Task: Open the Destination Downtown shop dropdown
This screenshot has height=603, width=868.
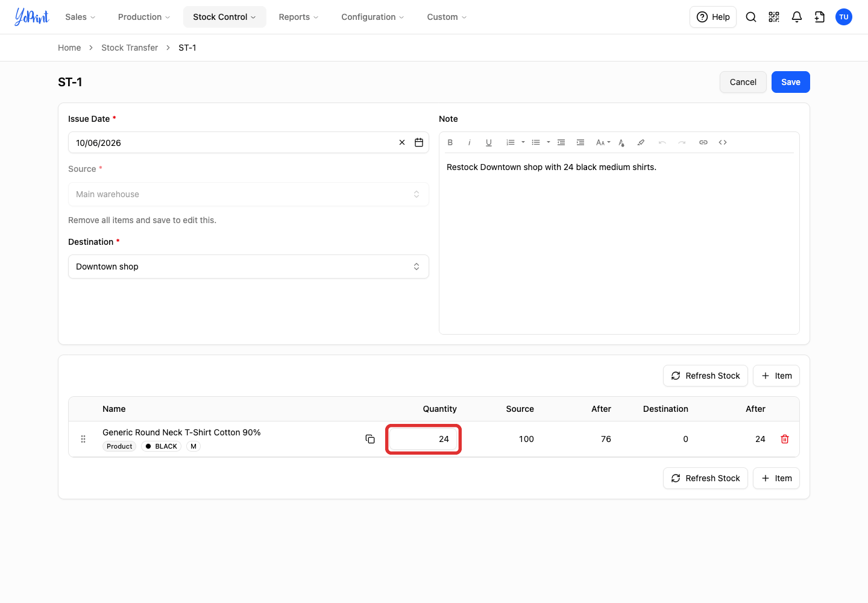Action: coord(248,267)
